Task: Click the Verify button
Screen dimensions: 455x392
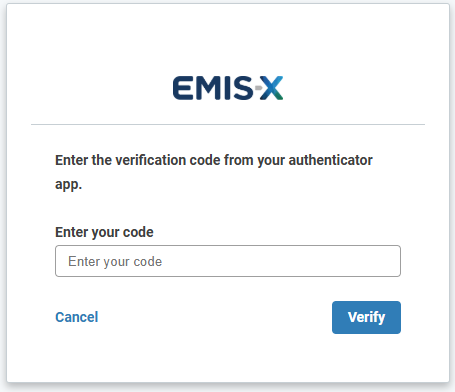Action: click(x=366, y=317)
